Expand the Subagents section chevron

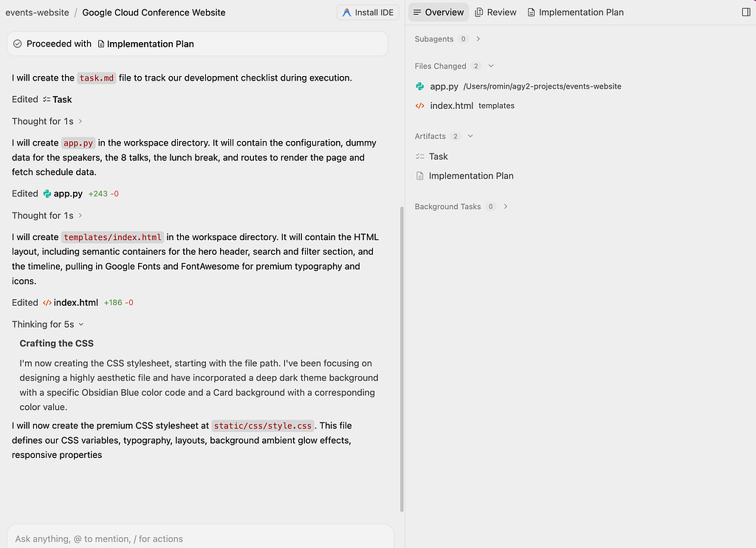click(x=478, y=39)
